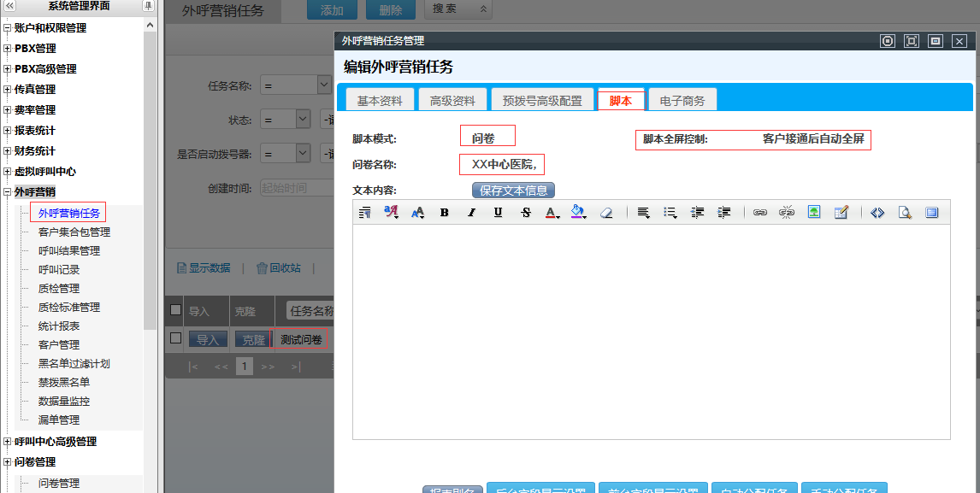Click the 克隆 button in the task row
This screenshot has width=980, height=493.
click(253, 339)
